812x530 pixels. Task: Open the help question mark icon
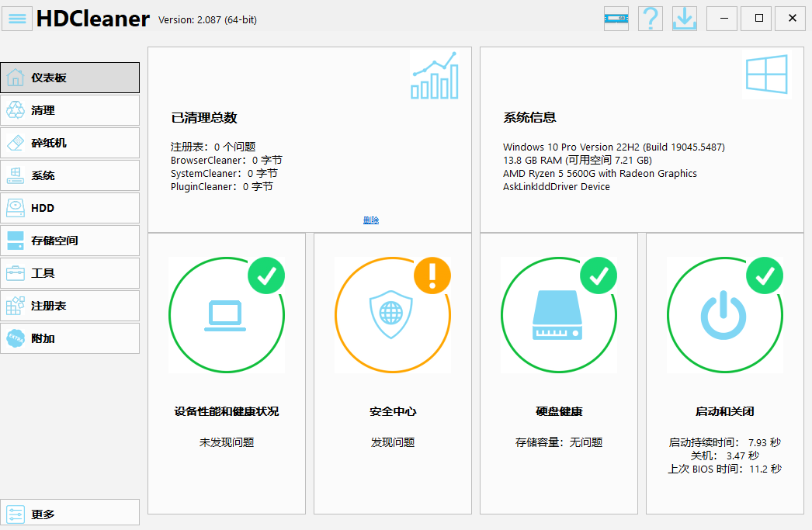coord(651,19)
